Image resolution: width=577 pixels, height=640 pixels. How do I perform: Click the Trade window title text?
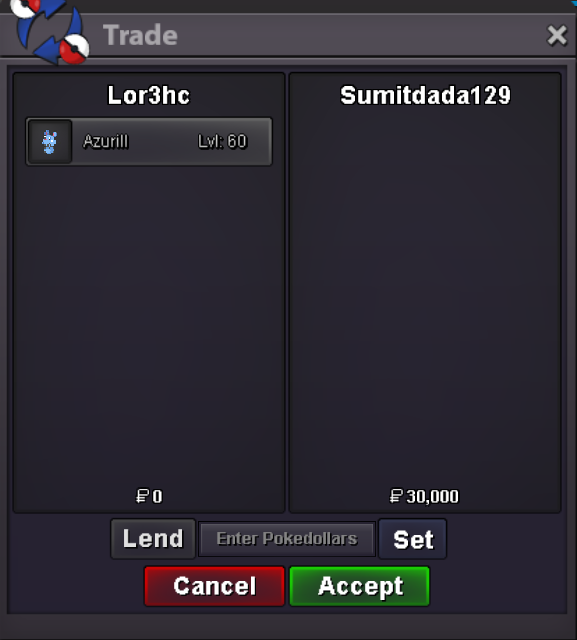tap(140, 35)
